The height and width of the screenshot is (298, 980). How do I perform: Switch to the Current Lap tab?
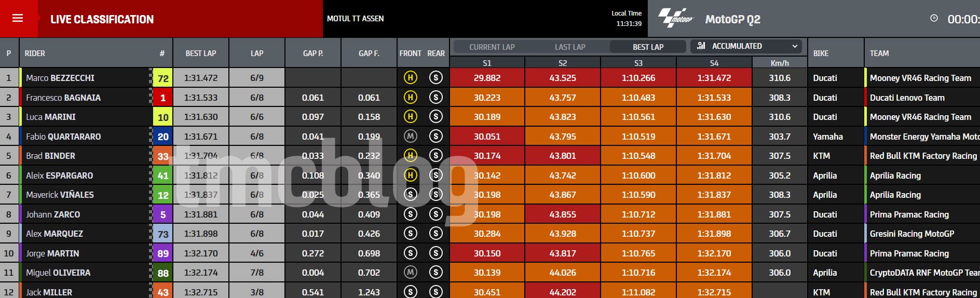coord(492,47)
